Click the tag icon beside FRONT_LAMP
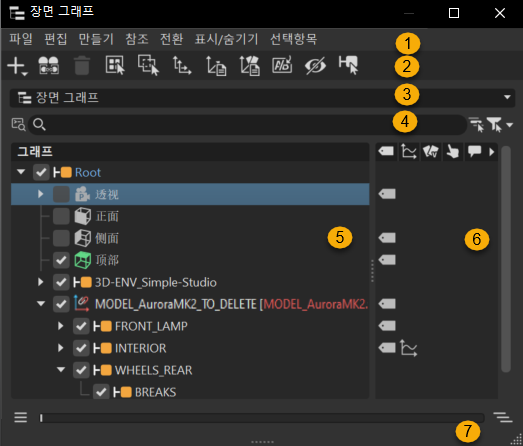This screenshot has height=446, width=523. click(x=387, y=326)
